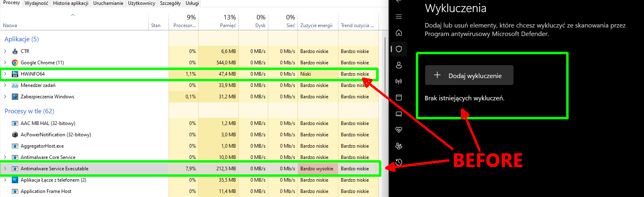Open the Historia aplikacji tab
644x197 pixels.
tap(71, 3)
